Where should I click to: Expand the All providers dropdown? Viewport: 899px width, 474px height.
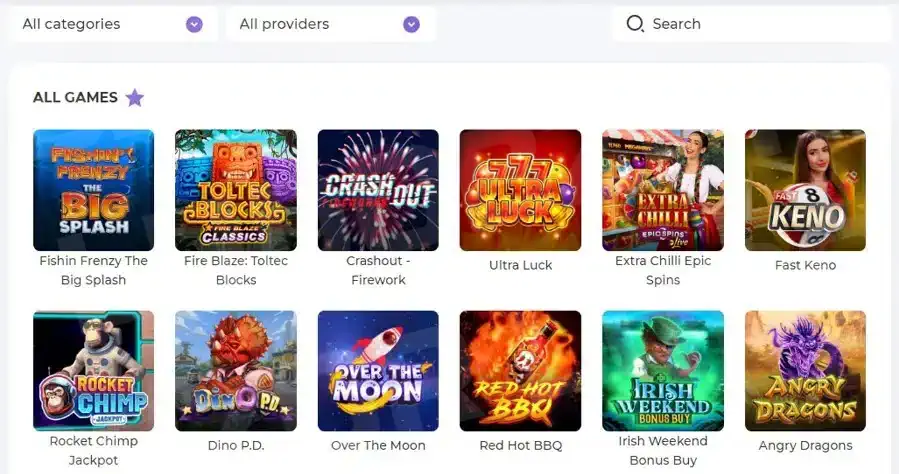[331, 24]
